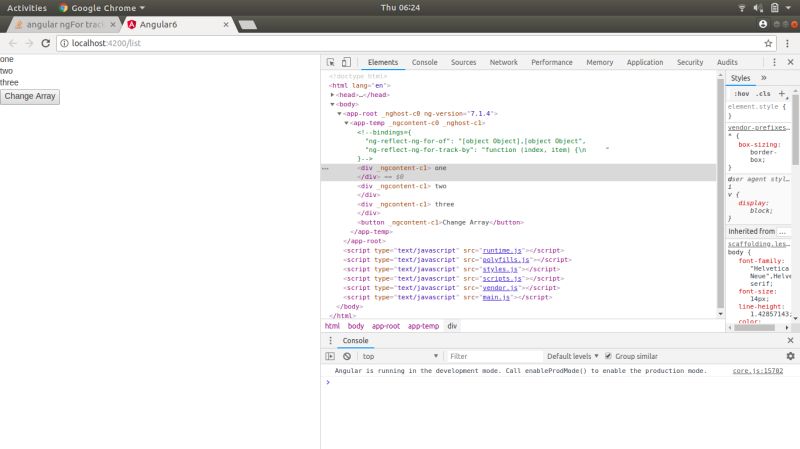
Task: Show more Styles pane tabs
Action: click(x=764, y=78)
